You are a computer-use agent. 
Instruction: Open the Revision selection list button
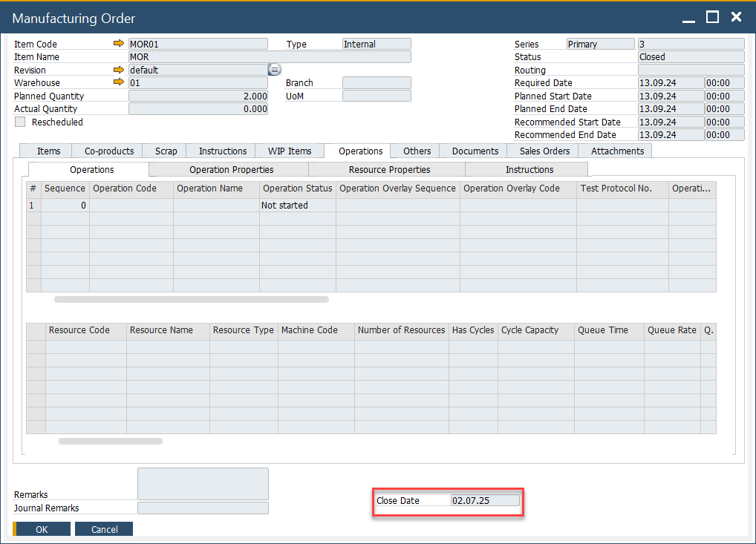(274, 70)
